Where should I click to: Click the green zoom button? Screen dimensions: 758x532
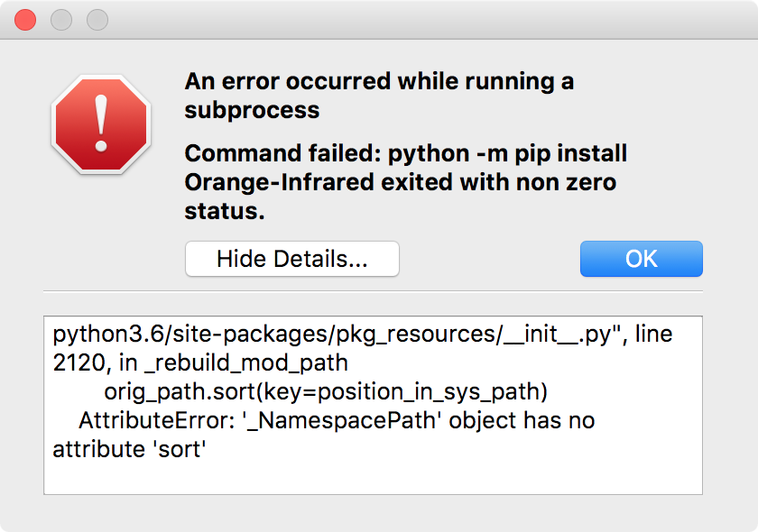pyautogui.click(x=96, y=19)
